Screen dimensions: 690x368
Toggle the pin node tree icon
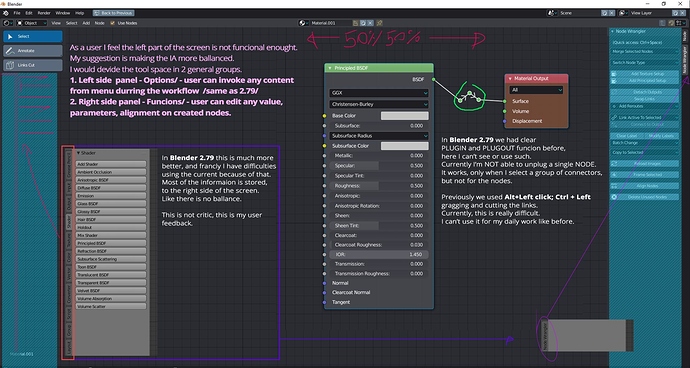pyautogui.click(x=379, y=23)
